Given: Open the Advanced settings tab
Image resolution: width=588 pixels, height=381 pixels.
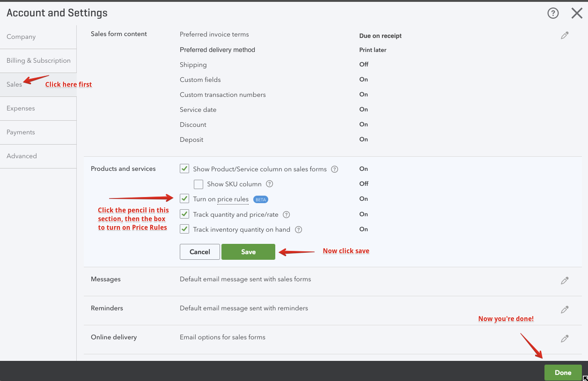Looking at the screenshot, I should [22, 156].
